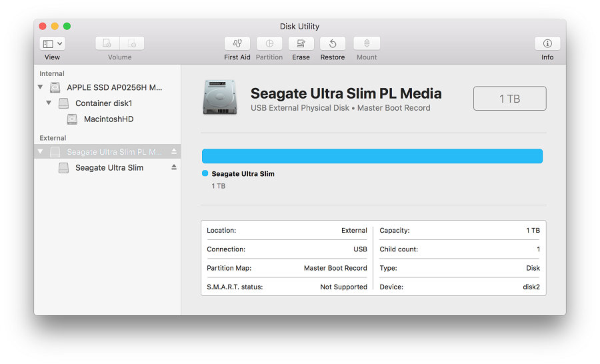The height and width of the screenshot is (364, 600).
Task: Run First Aid on the disk
Action: tap(237, 43)
